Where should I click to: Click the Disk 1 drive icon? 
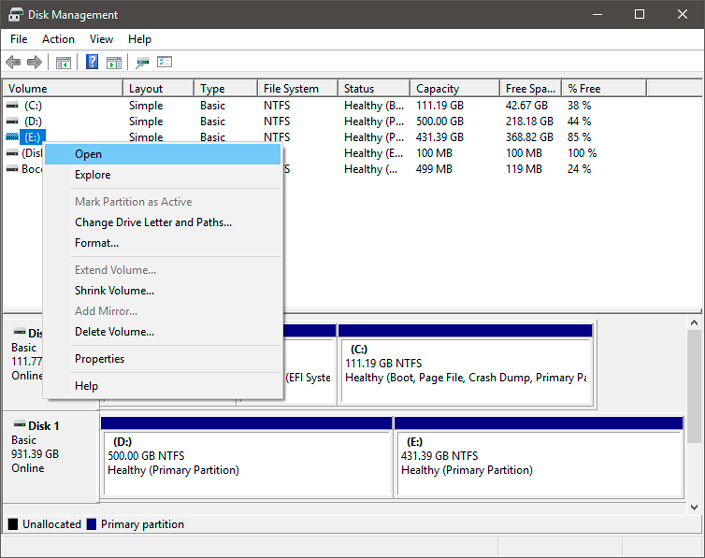(20, 424)
